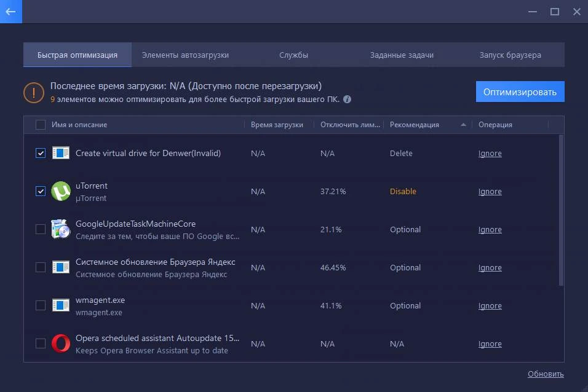Sort by Рекомендация using the column arrow
588x392 pixels.
pos(464,125)
